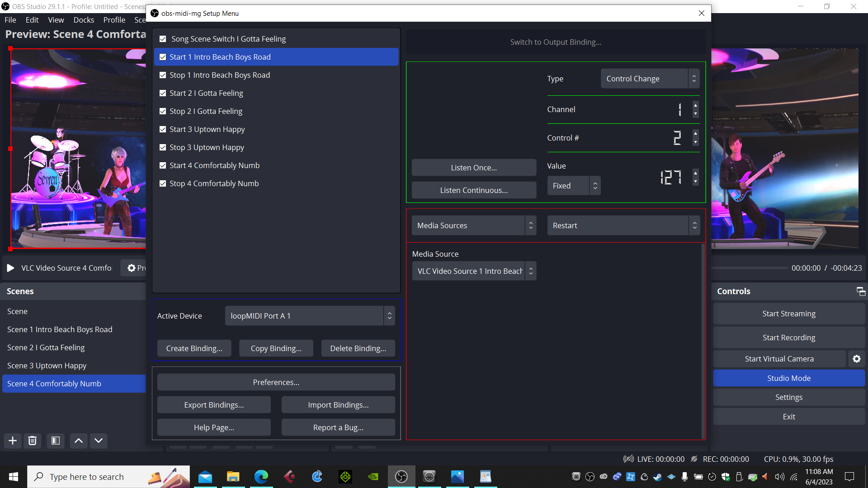Open properties gear next to VLC Video Source
The image size is (868, 488).
pyautogui.click(x=131, y=267)
